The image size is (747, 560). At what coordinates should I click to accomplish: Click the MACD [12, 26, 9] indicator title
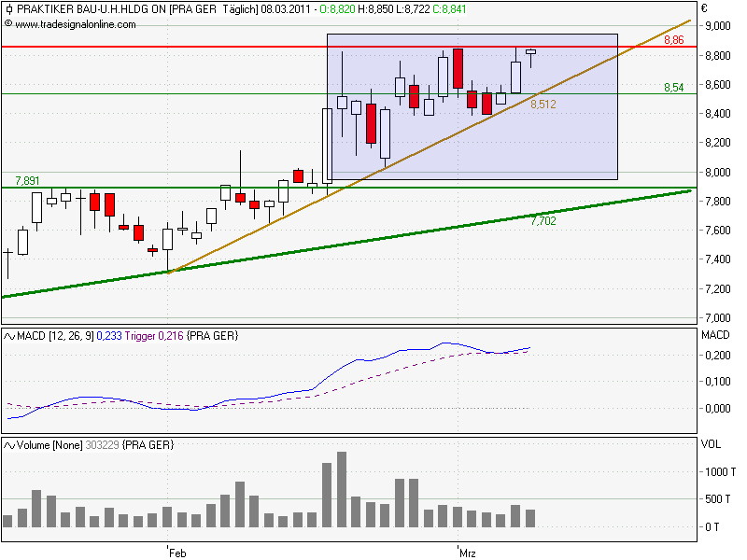click(55, 336)
